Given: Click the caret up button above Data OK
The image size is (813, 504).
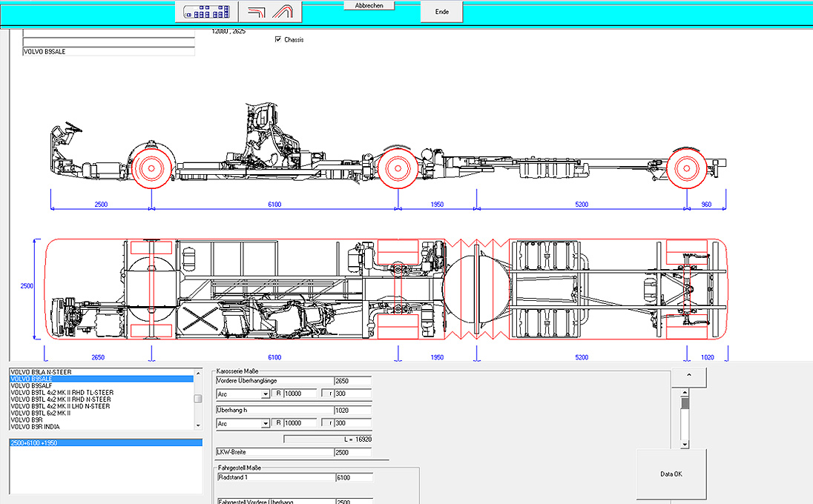Looking at the screenshot, I should point(688,377).
